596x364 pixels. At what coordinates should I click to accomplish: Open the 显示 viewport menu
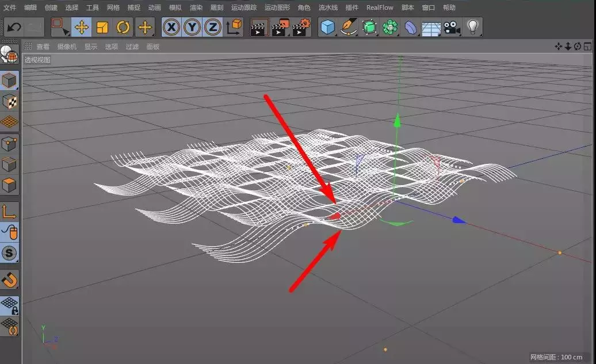coord(91,47)
